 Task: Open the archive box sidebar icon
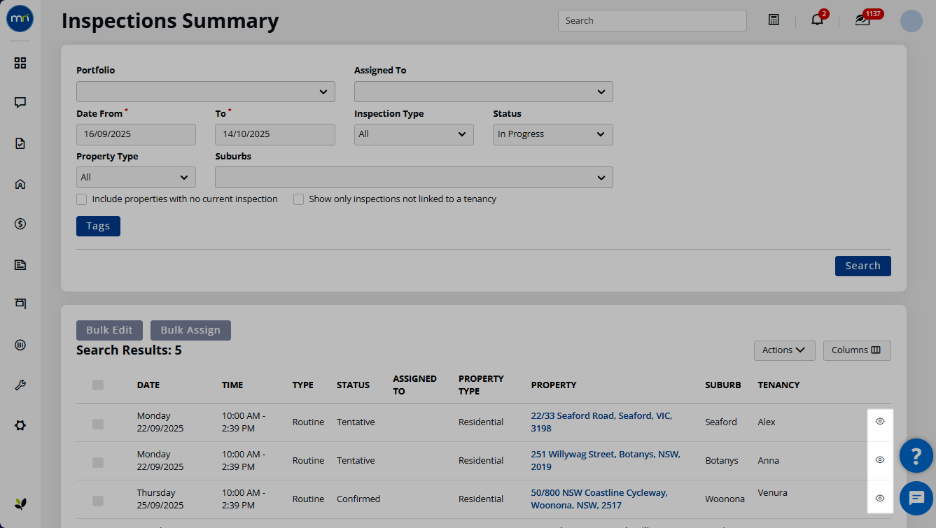20,304
